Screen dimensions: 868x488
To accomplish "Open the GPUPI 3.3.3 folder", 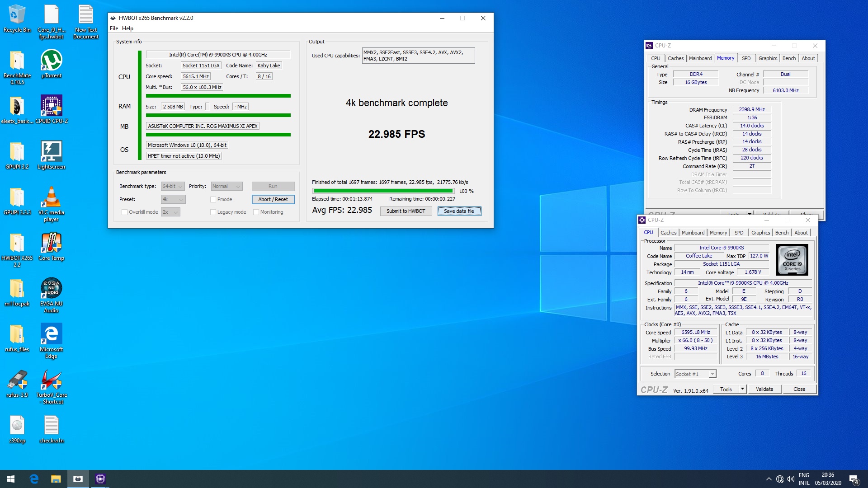I will click(17, 201).
